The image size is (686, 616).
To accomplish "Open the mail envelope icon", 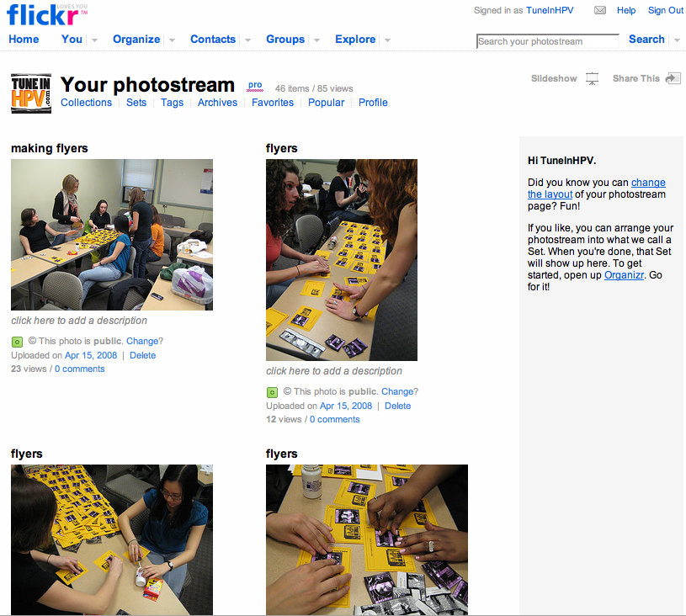I will [600, 10].
